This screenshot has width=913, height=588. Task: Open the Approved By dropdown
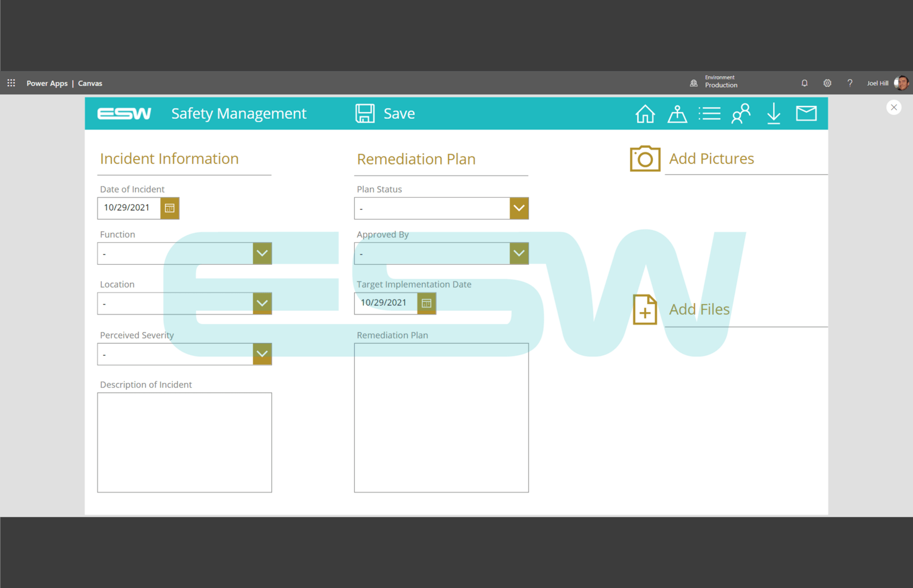(x=519, y=253)
